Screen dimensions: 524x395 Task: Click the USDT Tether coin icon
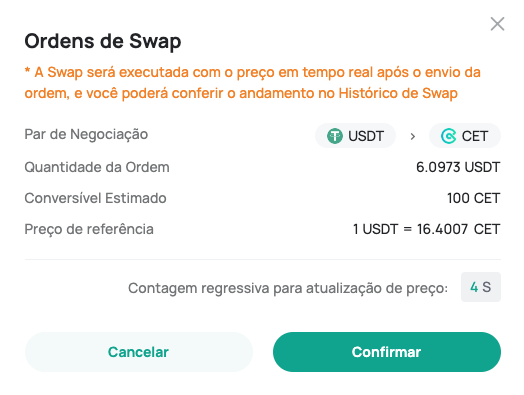335,136
